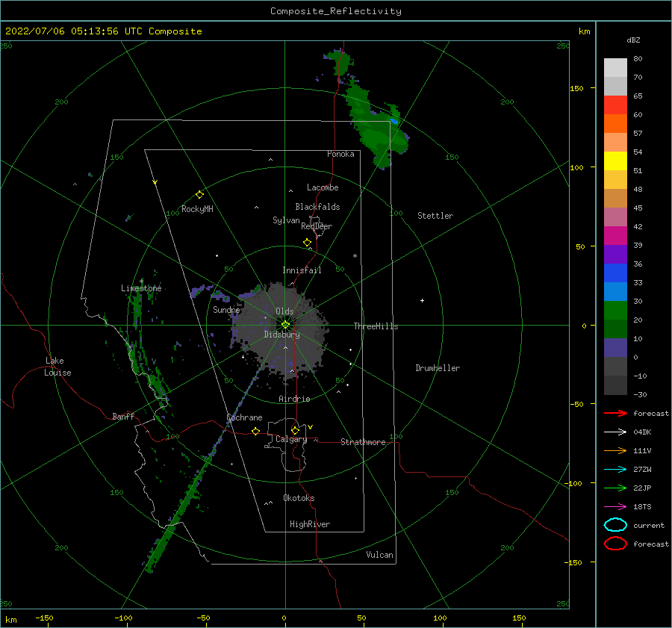Screen dimensions: 672x628
Task: Click the Lacombe town label
Action: pos(323,187)
